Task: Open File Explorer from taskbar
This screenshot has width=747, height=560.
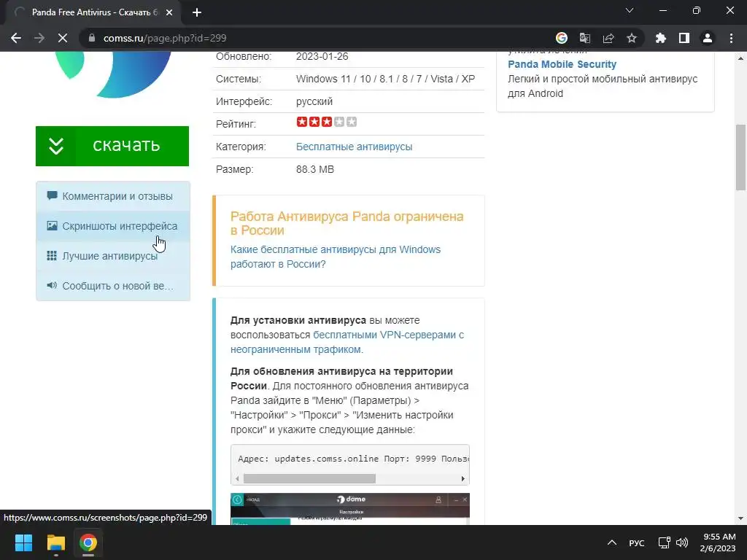Action: (55, 542)
